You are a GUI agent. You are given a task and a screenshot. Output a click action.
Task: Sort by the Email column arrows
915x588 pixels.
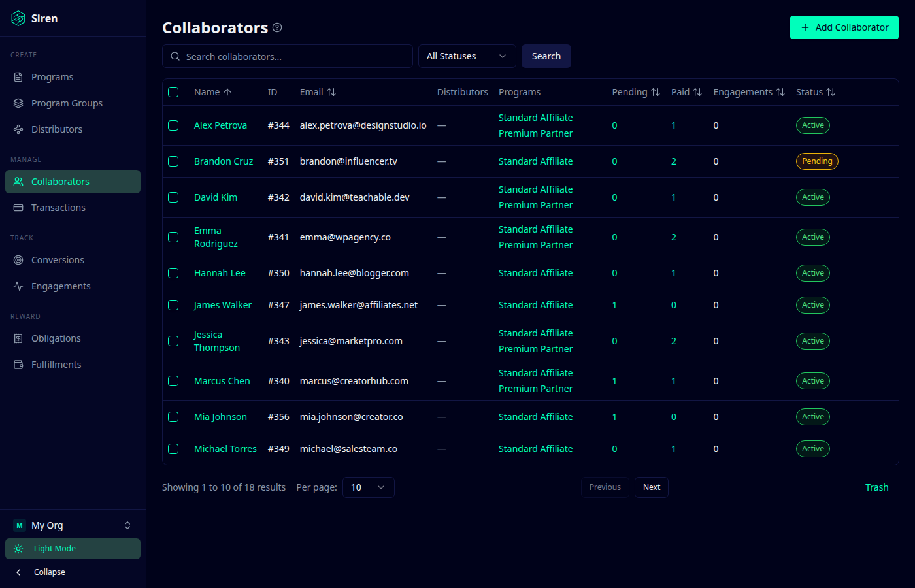point(331,92)
